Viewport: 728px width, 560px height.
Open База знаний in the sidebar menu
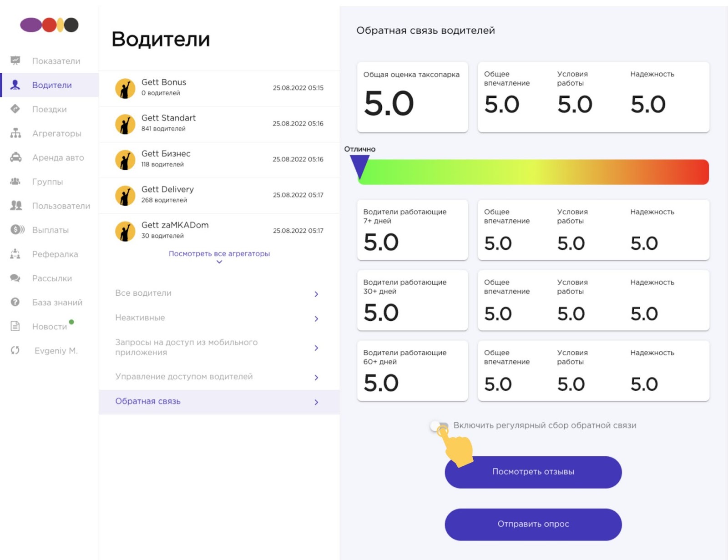50,302
